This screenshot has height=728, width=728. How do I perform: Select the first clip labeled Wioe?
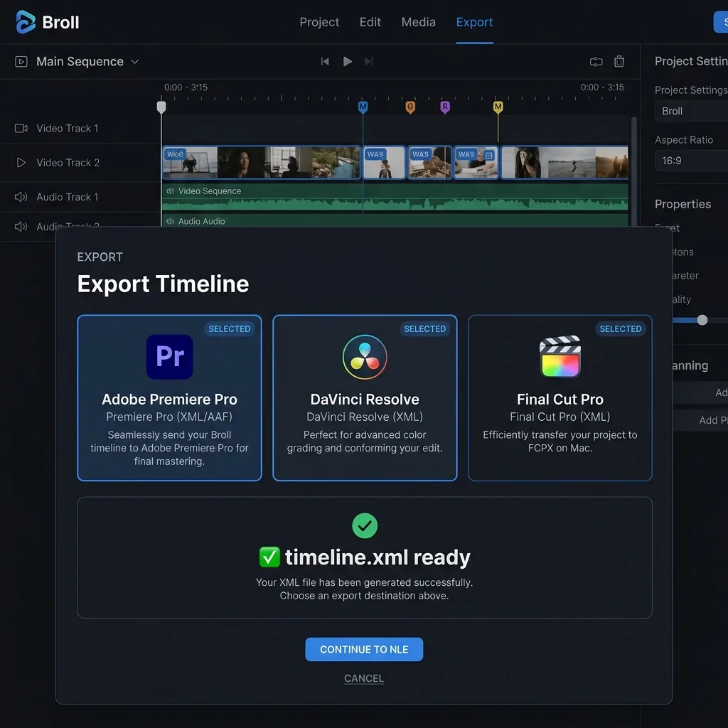click(262, 162)
